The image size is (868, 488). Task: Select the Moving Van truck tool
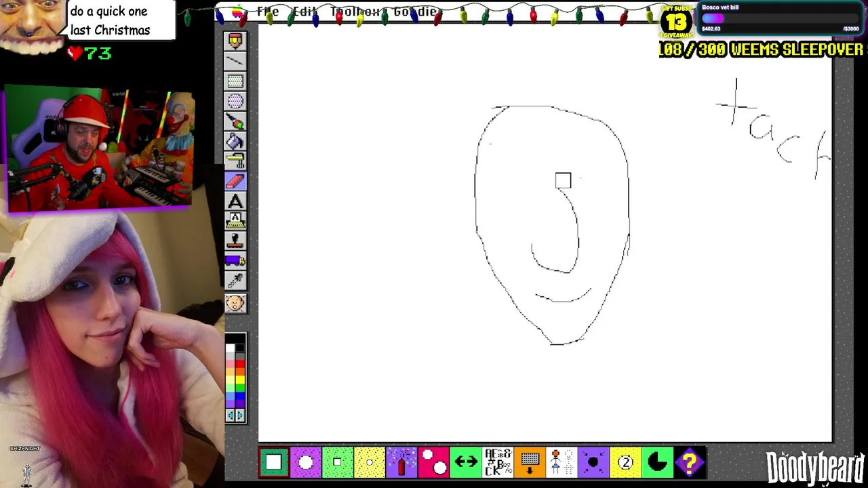point(235,261)
